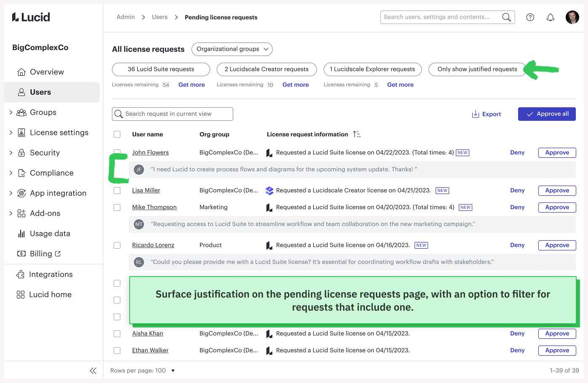Viewport: 588px width, 383px height.
Task: Tick the checkbox for Ricardo Lorenz
Action: click(x=117, y=245)
